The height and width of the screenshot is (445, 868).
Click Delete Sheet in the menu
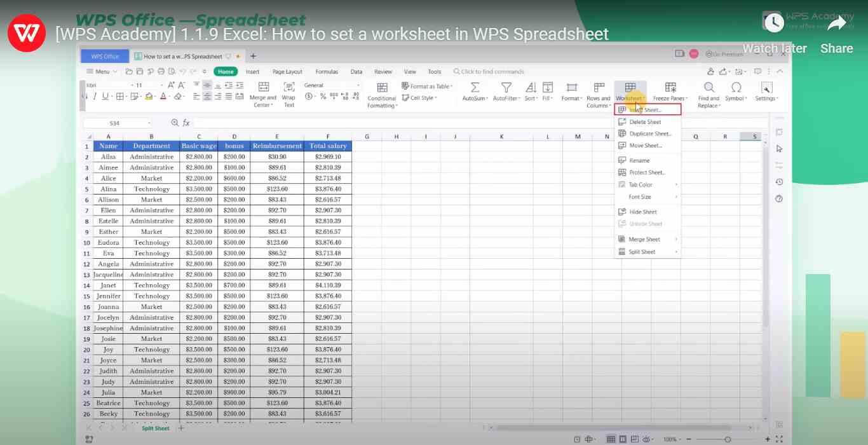644,121
